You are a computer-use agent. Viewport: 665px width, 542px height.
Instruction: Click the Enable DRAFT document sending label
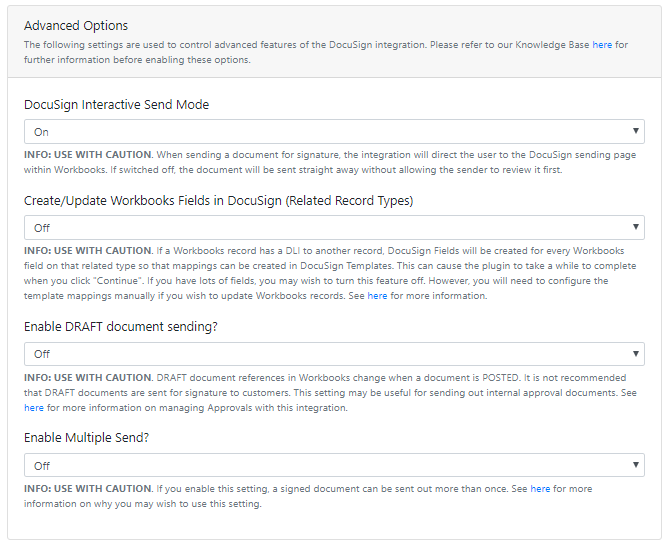[121, 327]
